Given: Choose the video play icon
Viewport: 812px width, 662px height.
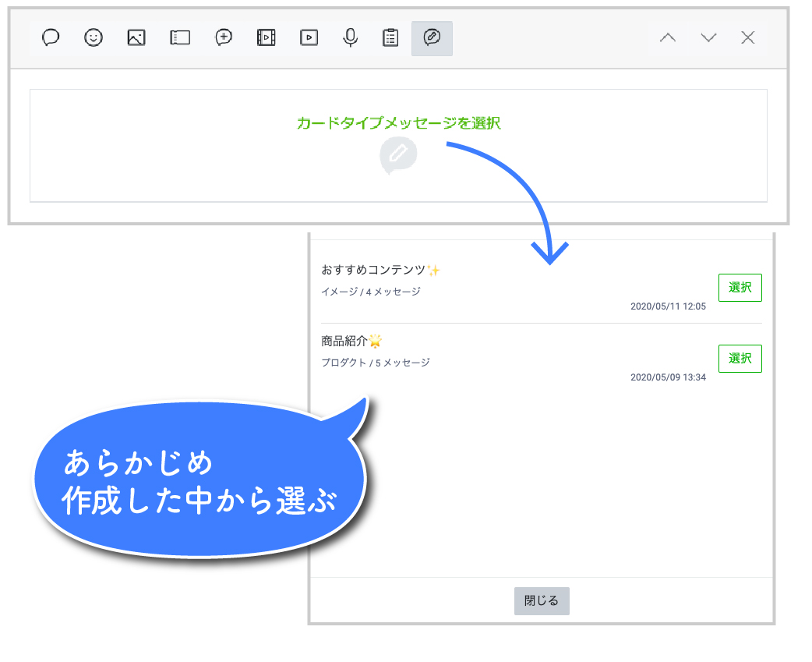Looking at the screenshot, I should click(309, 37).
